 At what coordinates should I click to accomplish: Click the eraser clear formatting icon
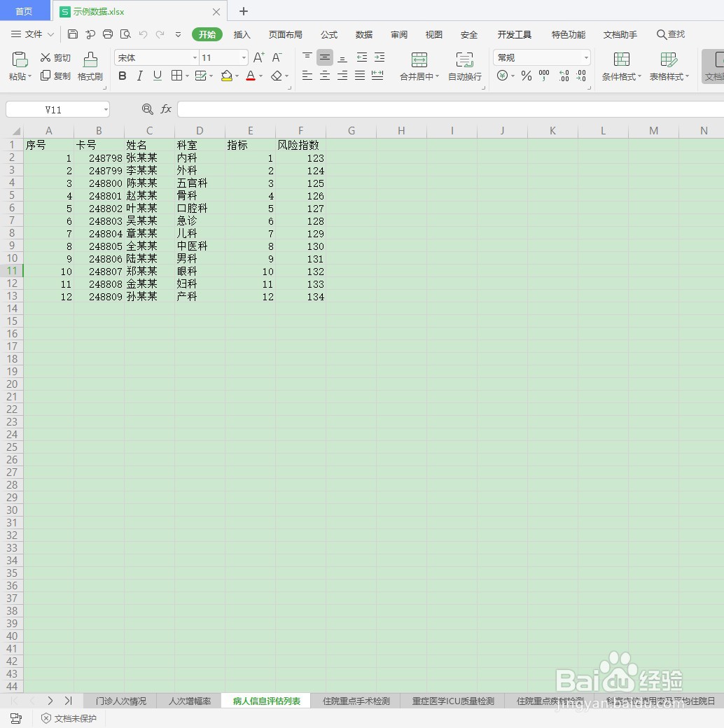[277, 76]
